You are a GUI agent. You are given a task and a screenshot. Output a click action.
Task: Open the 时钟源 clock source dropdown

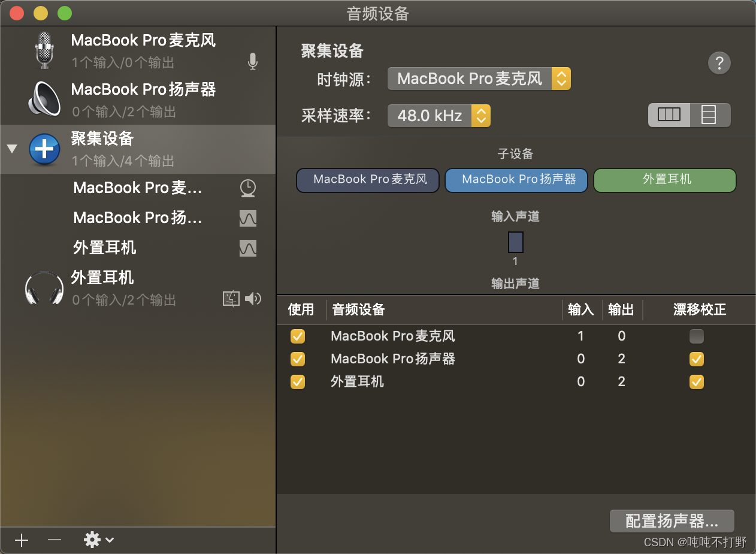point(479,79)
